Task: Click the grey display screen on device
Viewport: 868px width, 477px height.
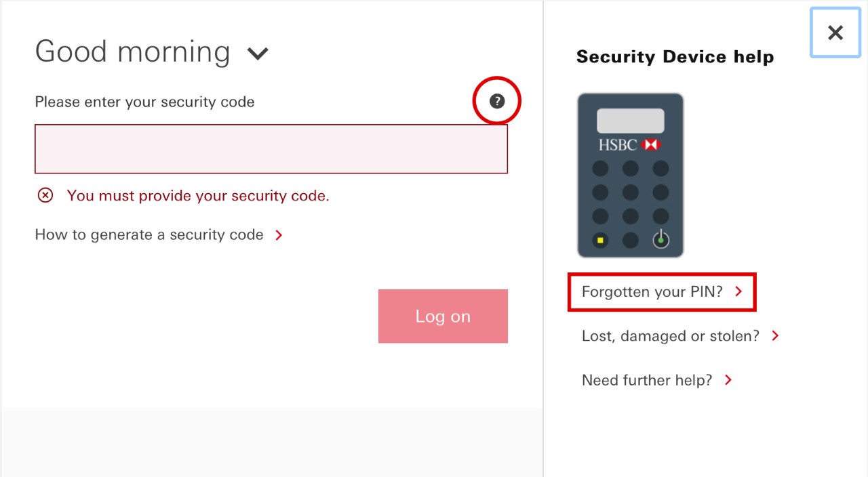Action: 631,121
